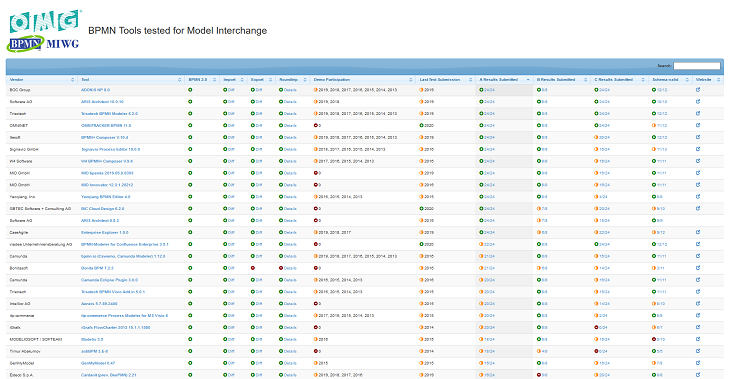Image resolution: width=730 pixels, height=379 pixels.
Task: Open GenMyModel tool link
Action: (x=98, y=363)
